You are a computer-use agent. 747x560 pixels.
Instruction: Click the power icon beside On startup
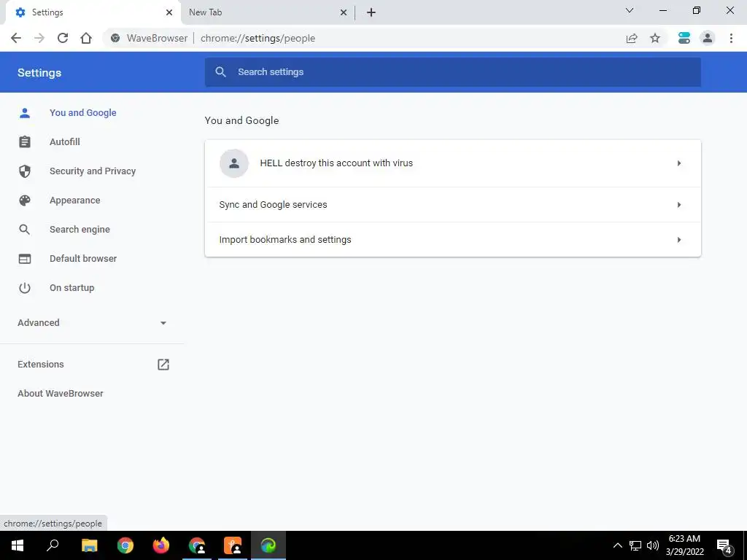[x=25, y=287]
